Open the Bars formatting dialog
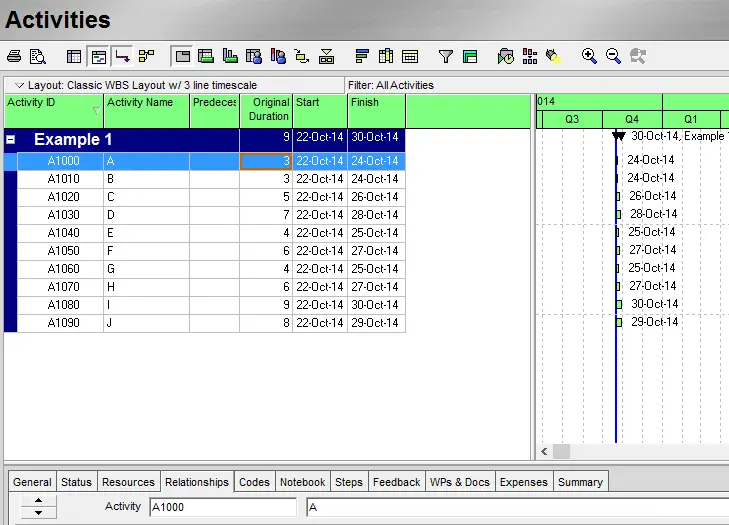This screenshot has width=729, height=525. (362, 57)
